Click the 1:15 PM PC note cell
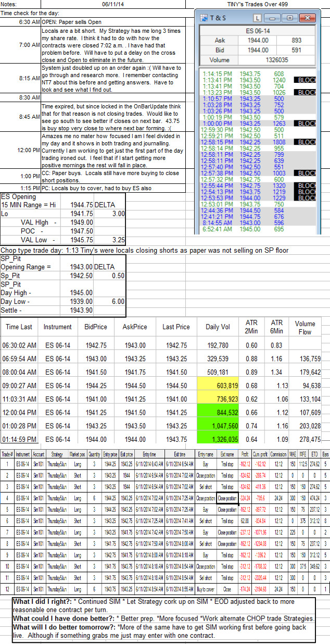The height and width of the screenshot is (644, 330). click(x=113, y=188)
